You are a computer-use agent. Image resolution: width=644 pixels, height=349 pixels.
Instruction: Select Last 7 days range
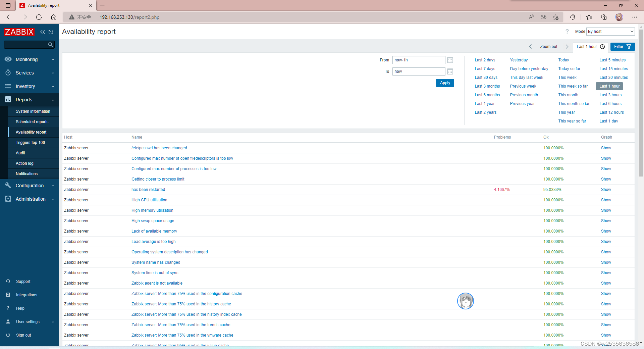485,69
